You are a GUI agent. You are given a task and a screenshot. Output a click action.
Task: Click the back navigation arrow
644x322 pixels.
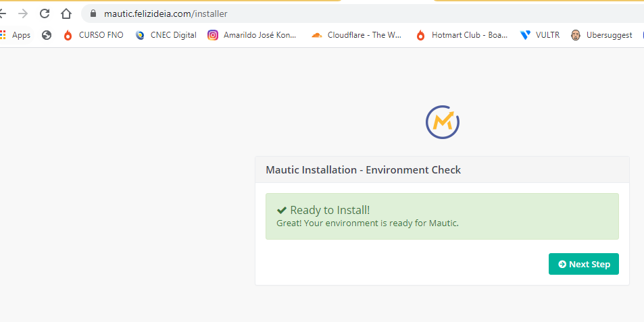pyautogui.click(x=3, y=14)
